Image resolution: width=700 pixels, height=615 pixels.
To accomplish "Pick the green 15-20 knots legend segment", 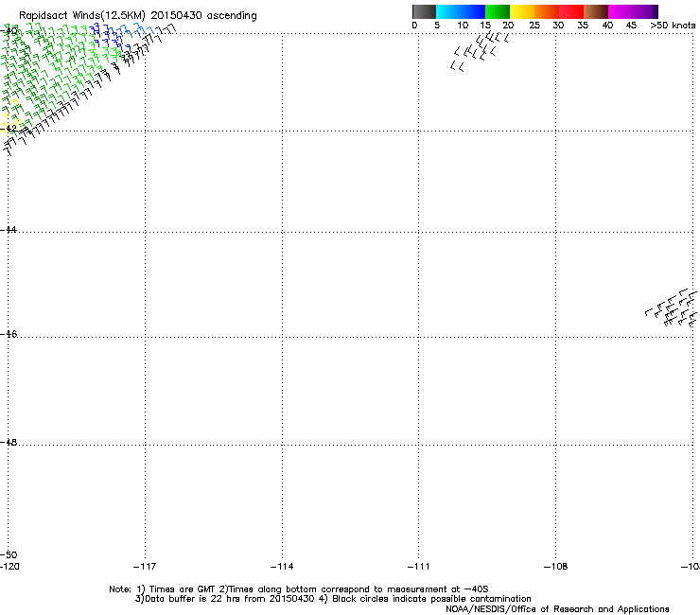I will coord(498,11).
